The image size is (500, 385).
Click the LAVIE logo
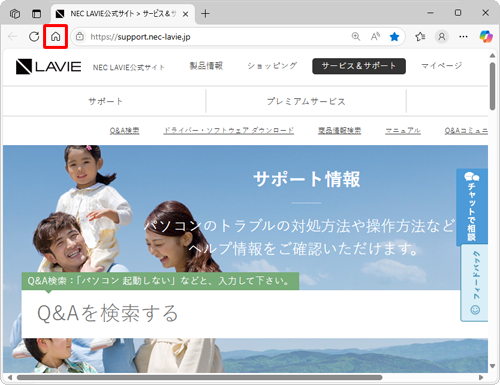click(48, 67)
